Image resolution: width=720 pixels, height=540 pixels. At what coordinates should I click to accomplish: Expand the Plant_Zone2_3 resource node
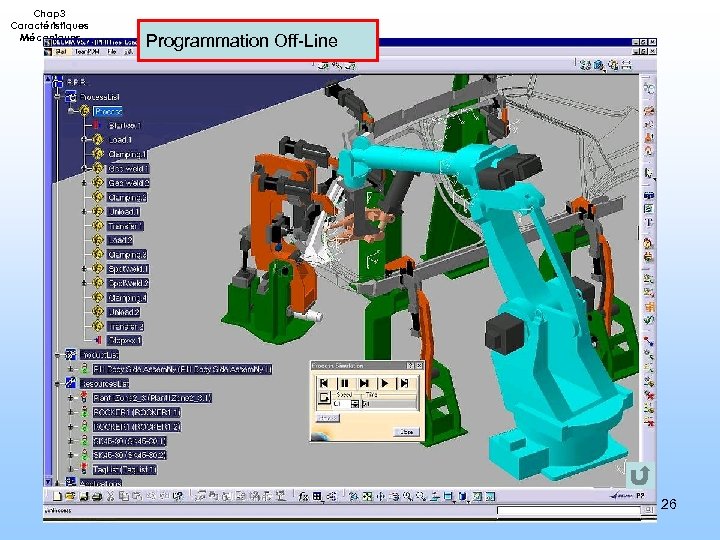click(71, 398)
